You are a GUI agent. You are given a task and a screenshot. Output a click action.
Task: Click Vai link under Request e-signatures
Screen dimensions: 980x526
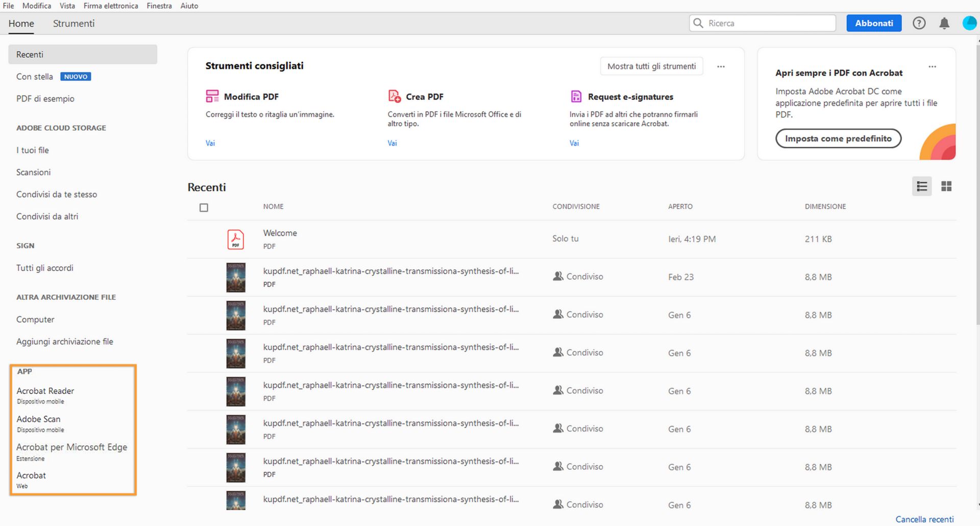tap(574, 143)
